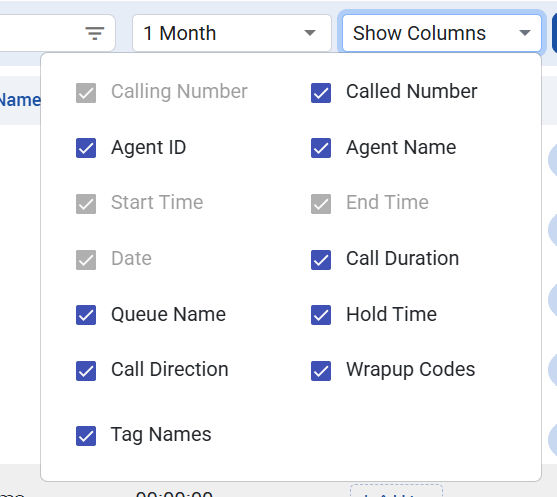557x497 pixels.
Task: Uncheck the Tag Names checkbox
Action: tap(86, 436)
